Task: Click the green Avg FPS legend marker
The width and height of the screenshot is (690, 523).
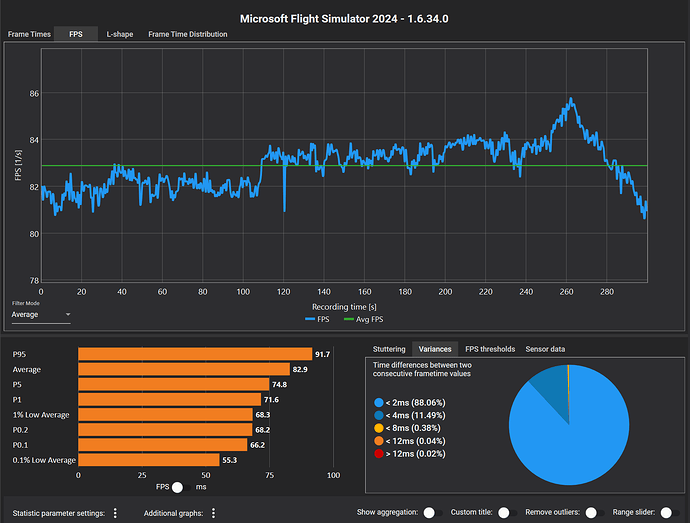Action: [x=351, y=319]
